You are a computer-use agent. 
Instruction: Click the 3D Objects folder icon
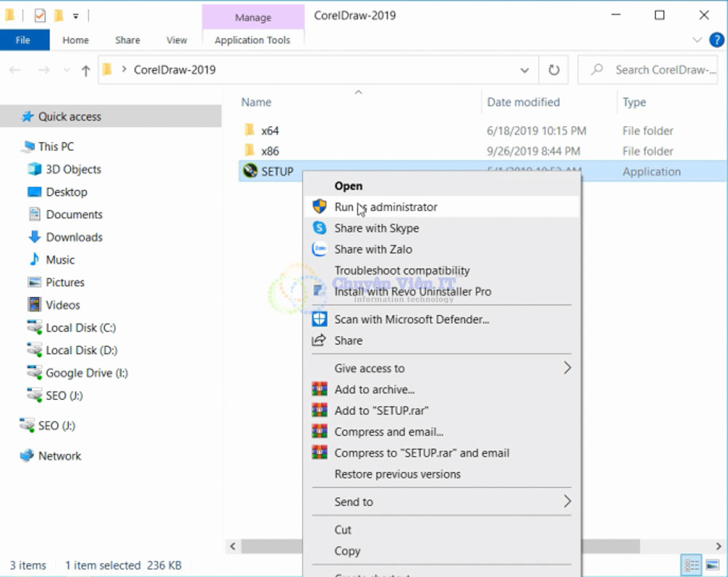(34, 169)
